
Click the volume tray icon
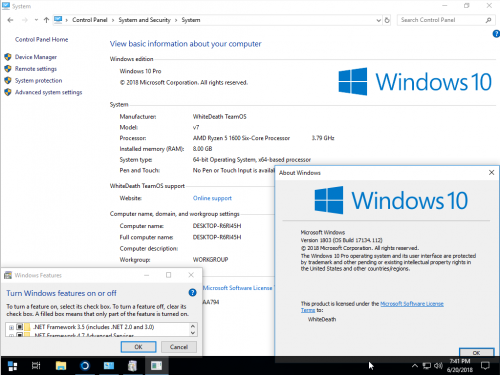pos(438,366)
